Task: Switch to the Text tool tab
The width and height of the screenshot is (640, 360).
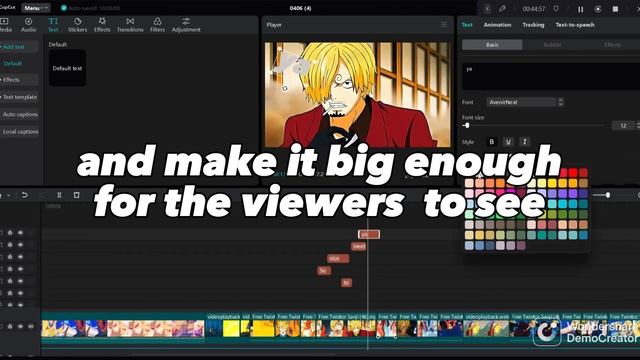Action: point(53,25)
